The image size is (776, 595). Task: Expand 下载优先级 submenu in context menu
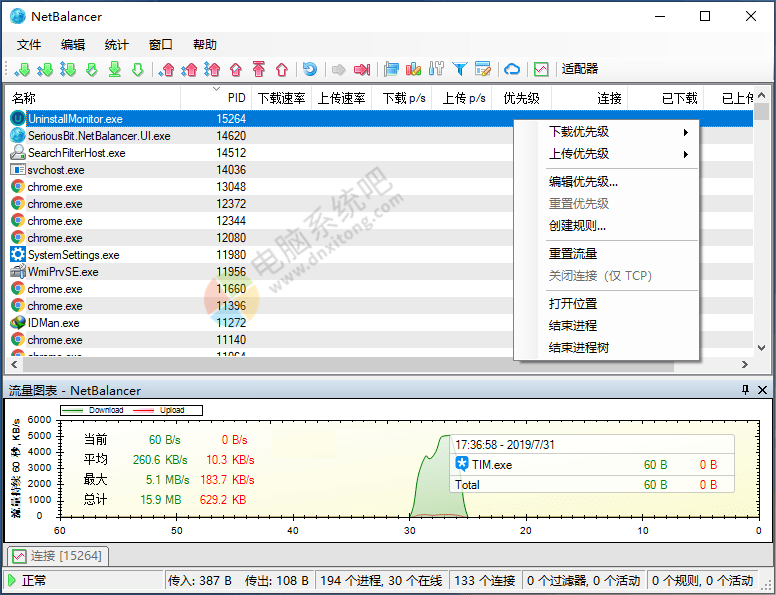point(606,132)
